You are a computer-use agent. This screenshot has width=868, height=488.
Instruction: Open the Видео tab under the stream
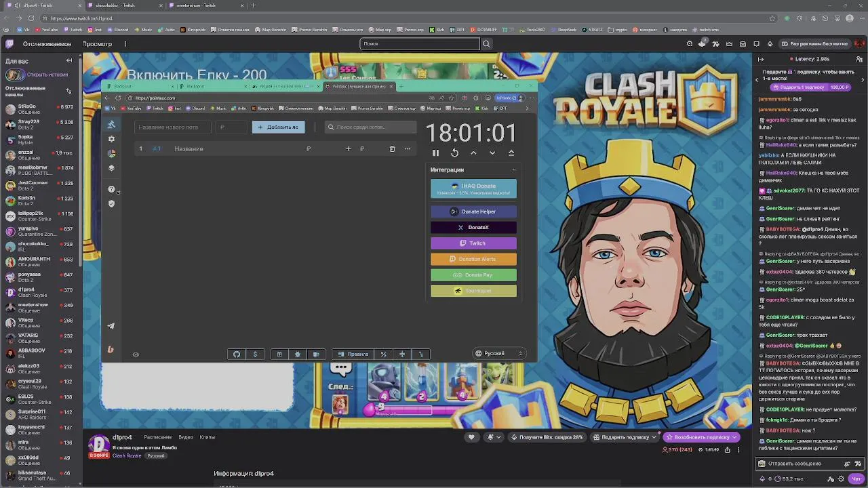click(x=186, y=437)
